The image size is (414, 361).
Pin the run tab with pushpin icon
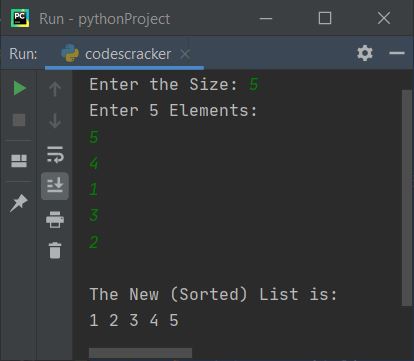click(19, 203)
